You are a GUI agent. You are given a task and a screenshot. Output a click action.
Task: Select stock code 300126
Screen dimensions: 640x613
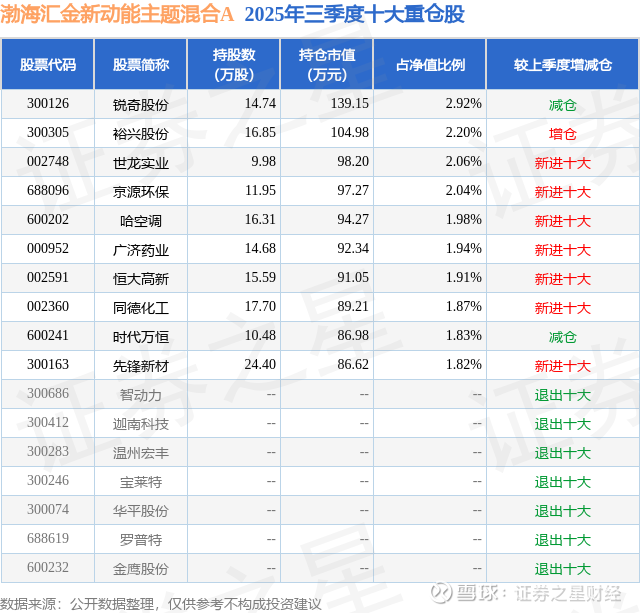coord(48,104)
